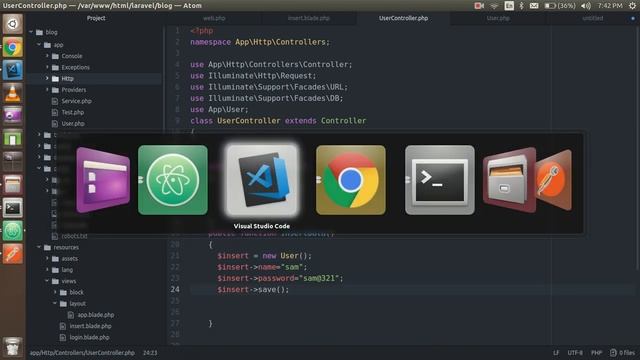The height and width of the screenshot is (360, 640).
Task: Click Project panel header
Action: [x=96, y=18]
